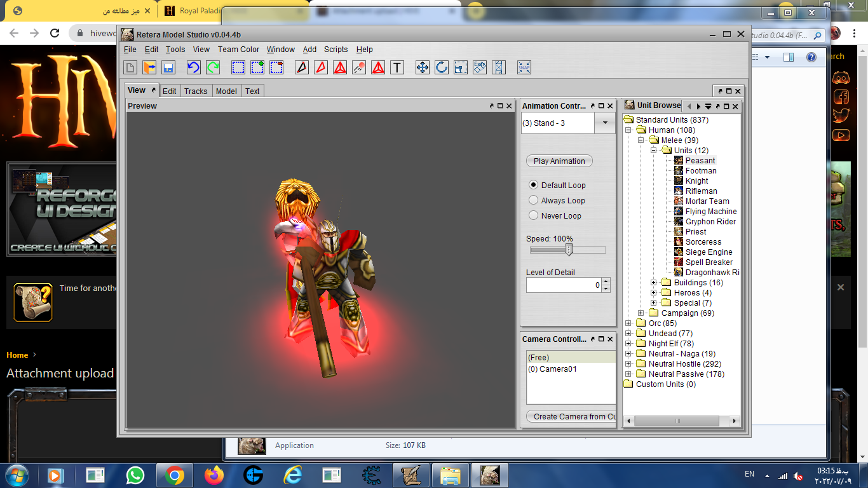The image size is (868, 488).
Task: Select the Always Loop radio button
Action: (x=534, y=200)
